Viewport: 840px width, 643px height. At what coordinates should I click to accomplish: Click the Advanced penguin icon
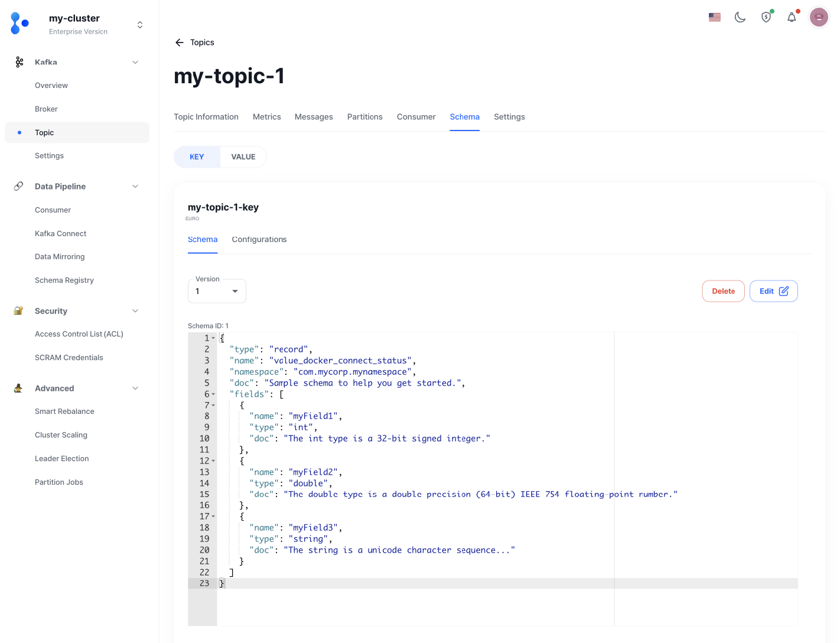pos(18,388)
